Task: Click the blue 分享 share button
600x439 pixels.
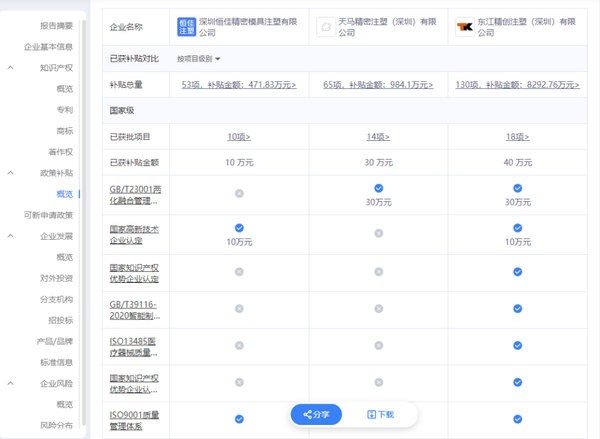Action: click(x=316, y=414)
